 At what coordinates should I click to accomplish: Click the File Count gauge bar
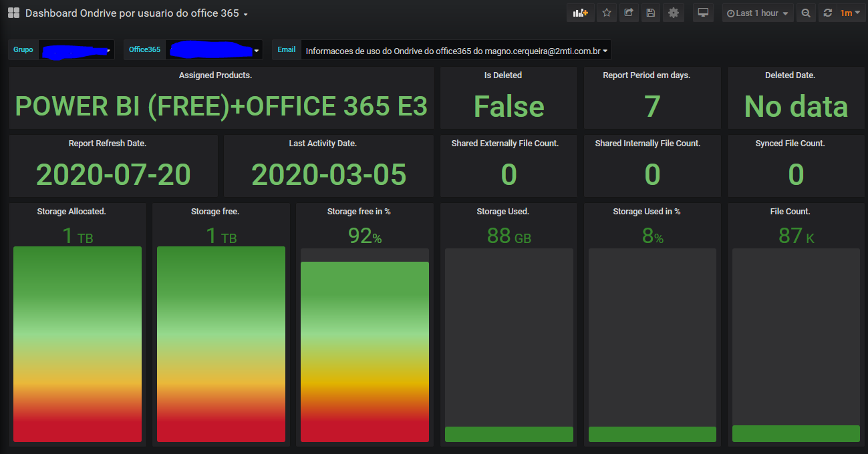(x=796, y=433)
